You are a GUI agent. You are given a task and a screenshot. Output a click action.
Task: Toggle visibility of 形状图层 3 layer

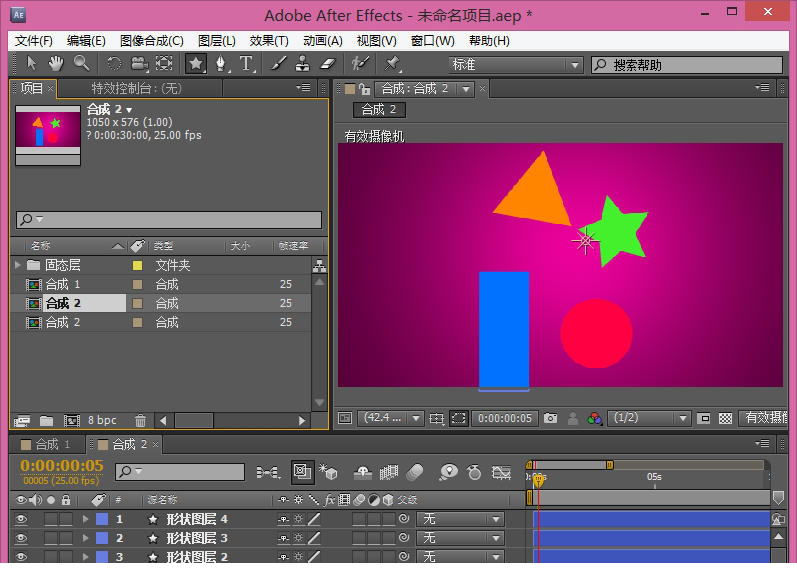pyautogui.click(x=20, y=538)
